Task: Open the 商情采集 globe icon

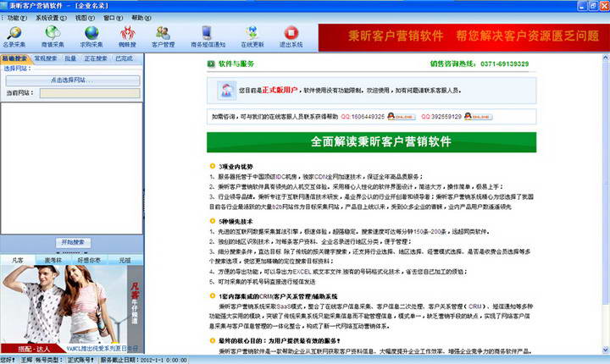Action: 53,33
